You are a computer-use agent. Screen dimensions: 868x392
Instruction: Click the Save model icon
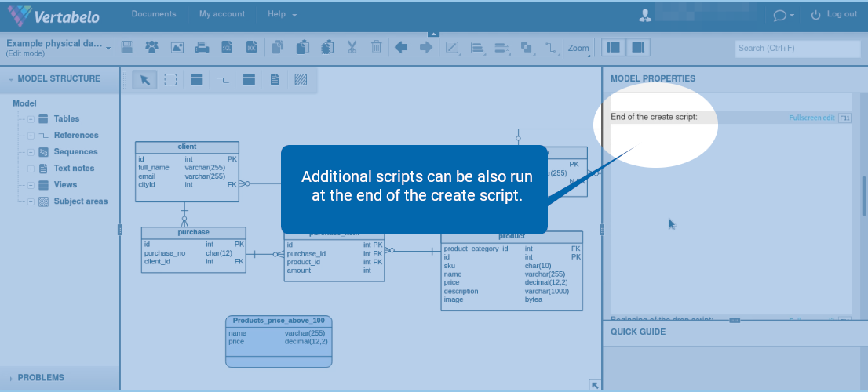click(x=127, y=48)
